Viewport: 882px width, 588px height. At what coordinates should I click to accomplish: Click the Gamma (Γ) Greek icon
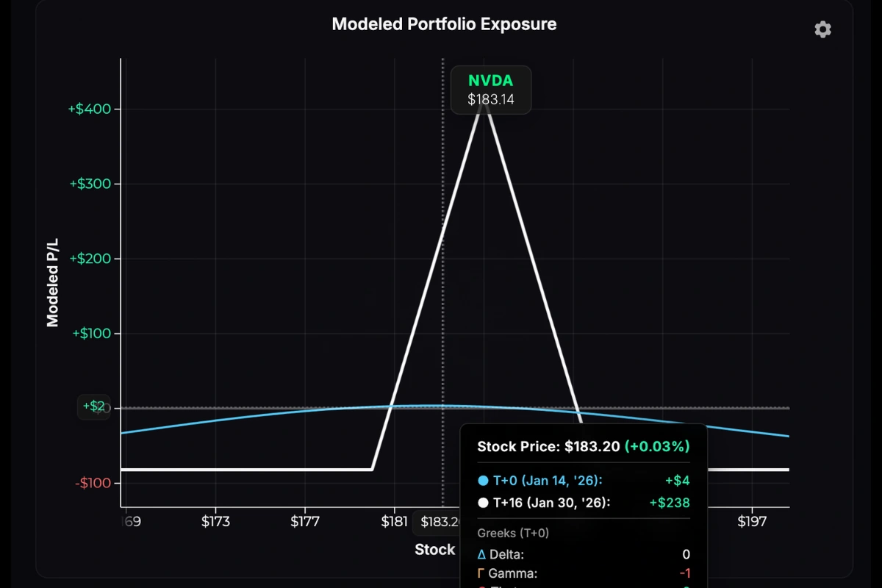click(x=481, y=573)
